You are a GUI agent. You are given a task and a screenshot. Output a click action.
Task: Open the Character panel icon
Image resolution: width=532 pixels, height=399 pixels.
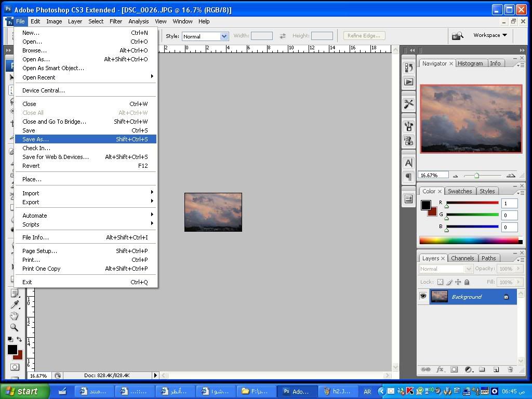coord(408,163)
